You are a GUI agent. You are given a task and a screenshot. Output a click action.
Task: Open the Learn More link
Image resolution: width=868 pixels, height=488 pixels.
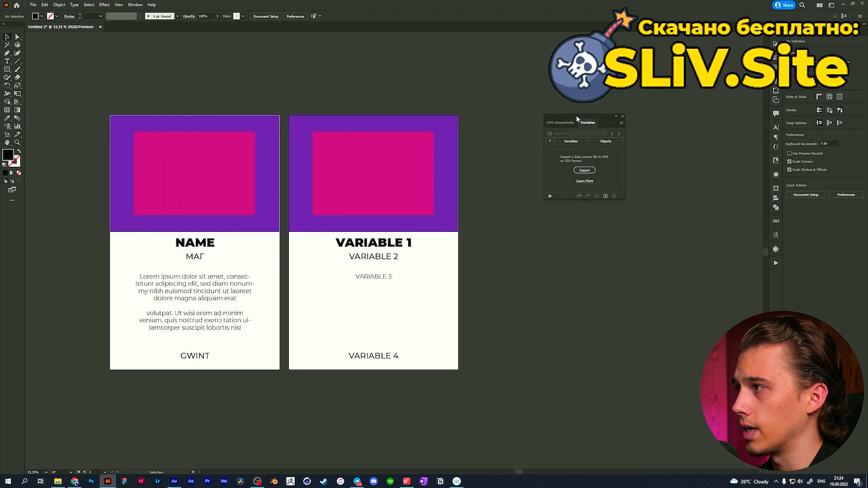[585, 181]
